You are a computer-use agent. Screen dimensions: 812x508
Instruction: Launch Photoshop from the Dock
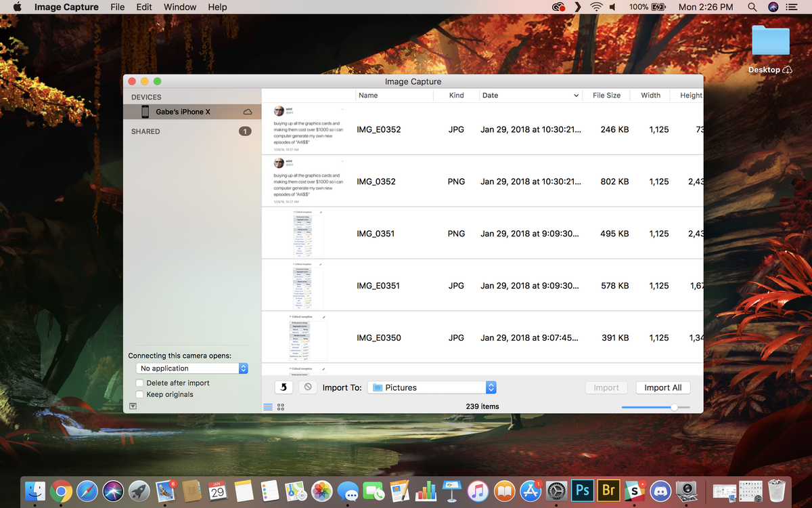coord(583,490)
